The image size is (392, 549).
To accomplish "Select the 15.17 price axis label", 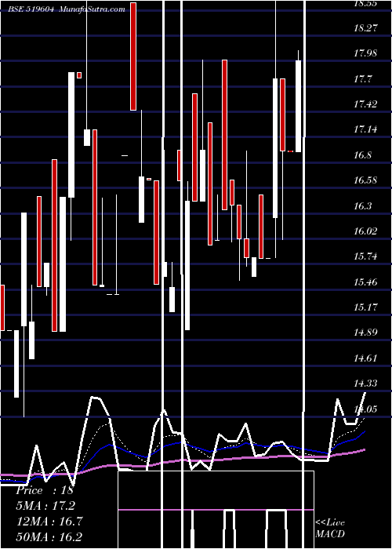I will click(x=365, y=307).
